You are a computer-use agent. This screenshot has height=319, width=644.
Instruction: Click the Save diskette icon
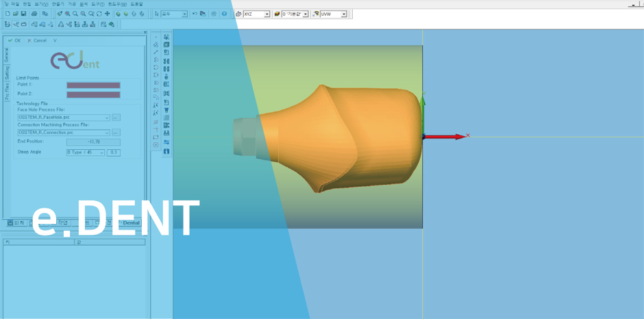coord(23,14)
